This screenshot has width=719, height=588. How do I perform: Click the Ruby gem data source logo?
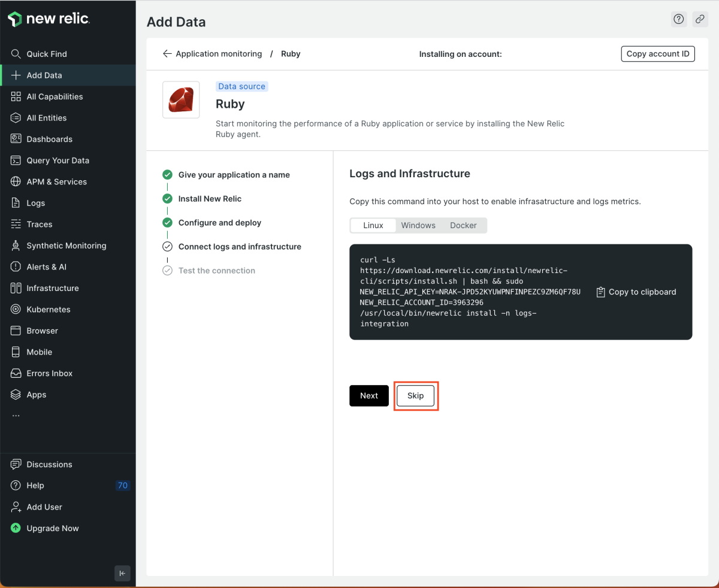(181, 100)
